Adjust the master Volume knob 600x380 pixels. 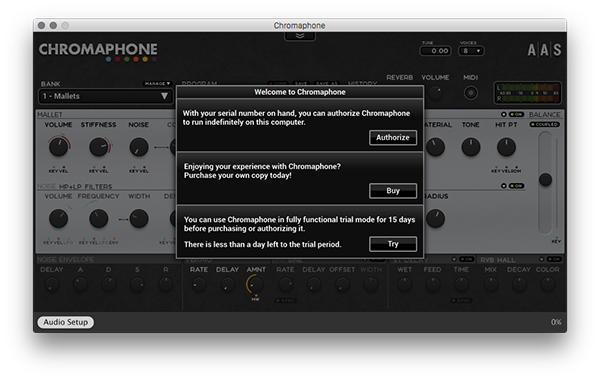(435, 93)
